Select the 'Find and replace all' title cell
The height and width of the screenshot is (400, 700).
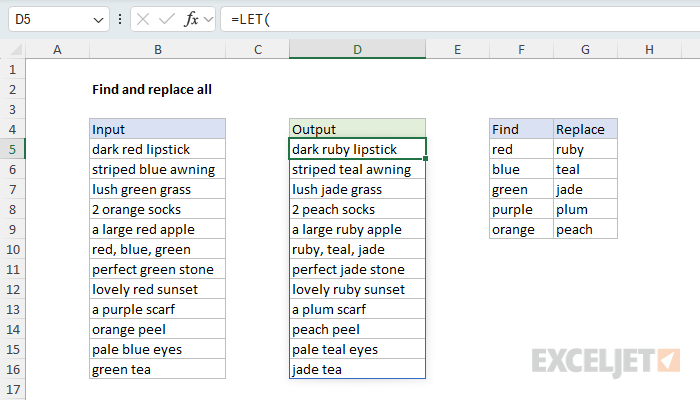(x=152, y=89)
